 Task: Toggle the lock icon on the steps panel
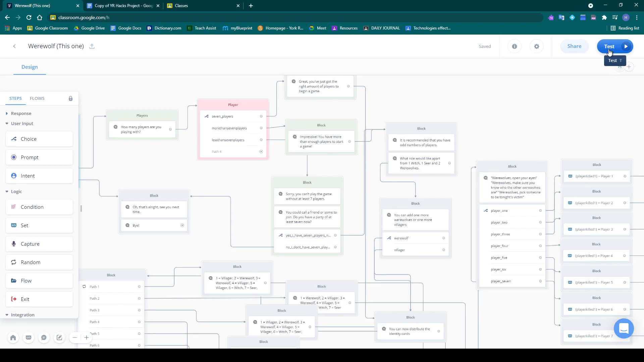pos(70,99)
